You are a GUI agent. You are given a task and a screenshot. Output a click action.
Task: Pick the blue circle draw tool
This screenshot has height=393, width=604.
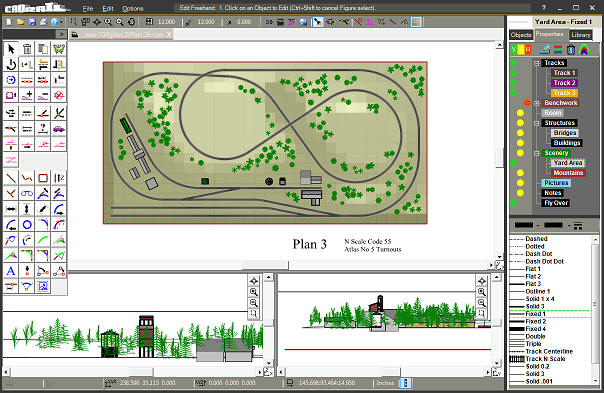pyautogui.click(x=27, y=224)
